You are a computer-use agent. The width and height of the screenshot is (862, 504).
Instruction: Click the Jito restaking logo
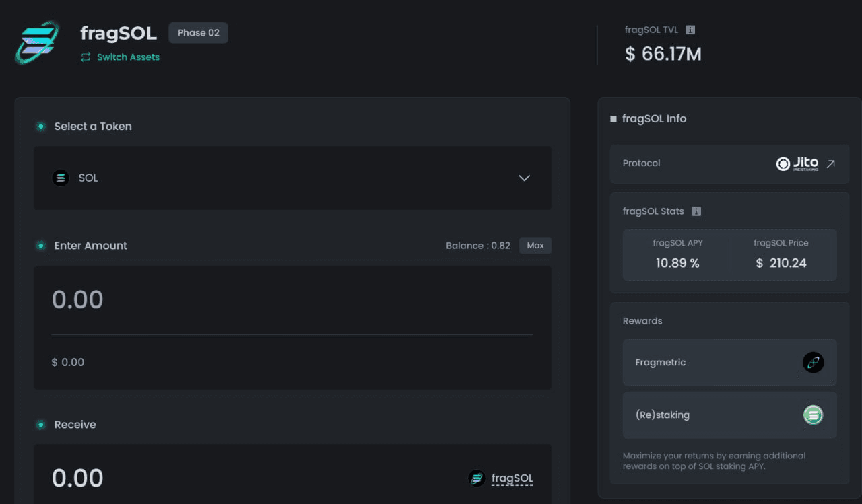tap(797, 164)
